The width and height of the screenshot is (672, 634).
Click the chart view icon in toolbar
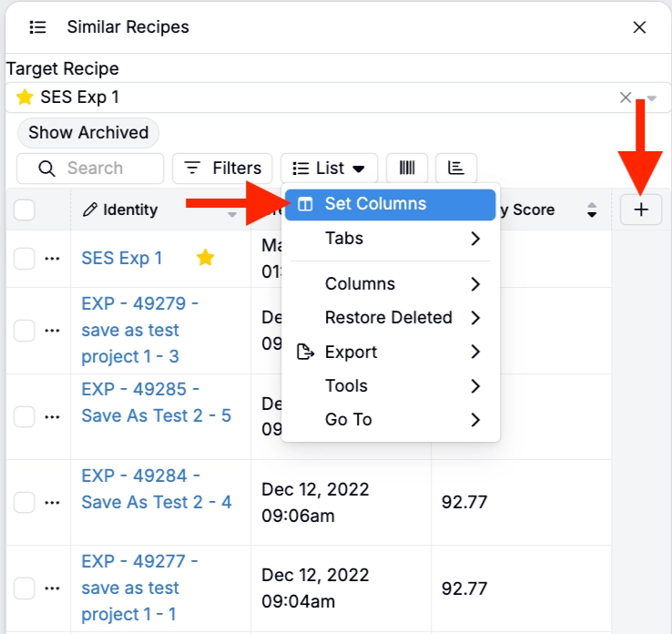click(x=456, y=169)
